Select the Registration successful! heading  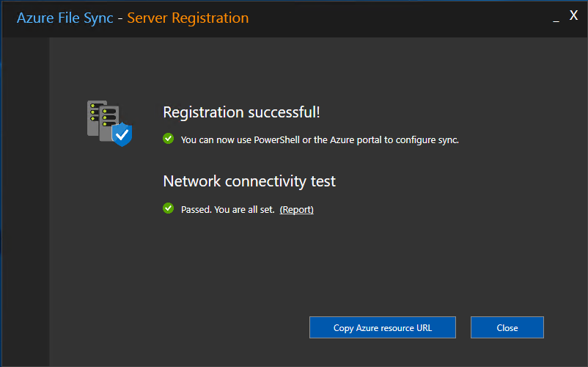[x=241, y=112]
